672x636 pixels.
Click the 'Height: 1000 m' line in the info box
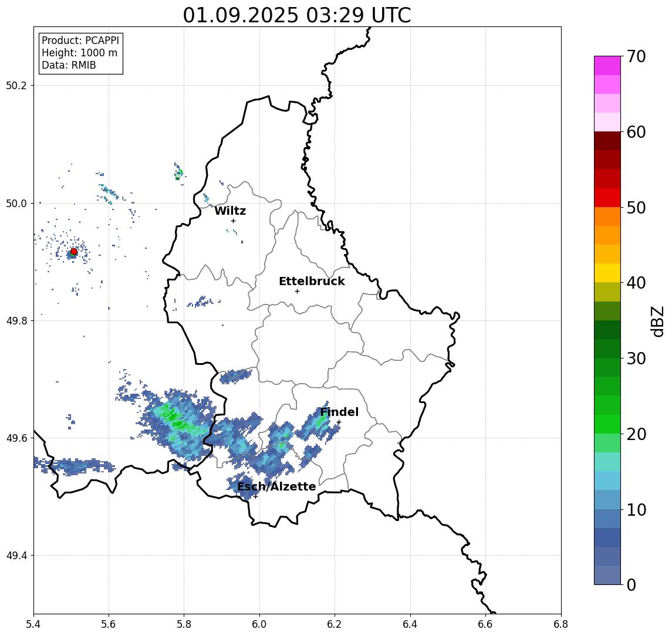79,53
